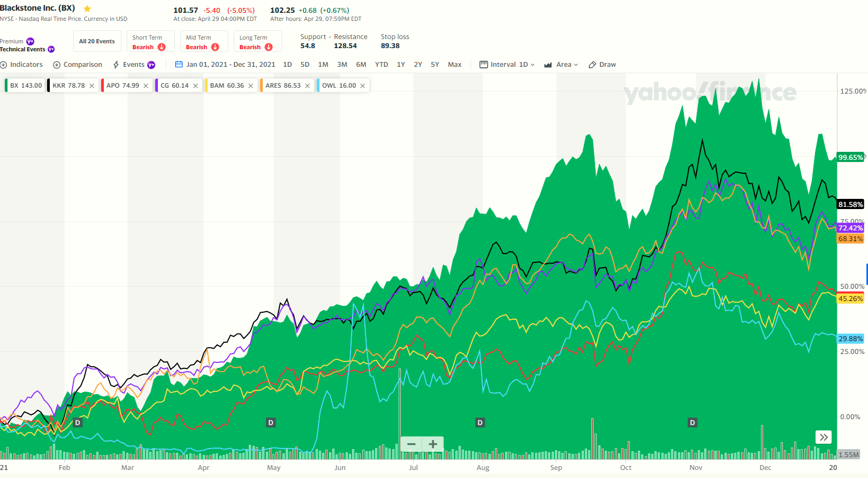The image size is (868, 478).
Task: Remove the OWL comparison chip
Action: point(363,86)
